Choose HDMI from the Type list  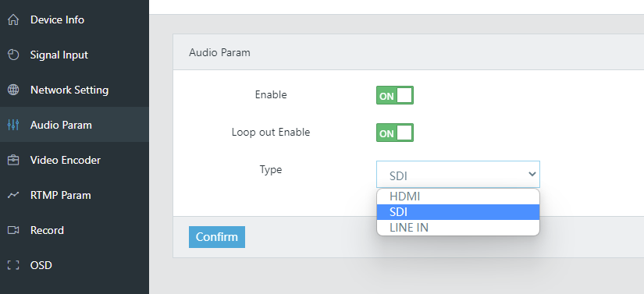click(458, 197)
